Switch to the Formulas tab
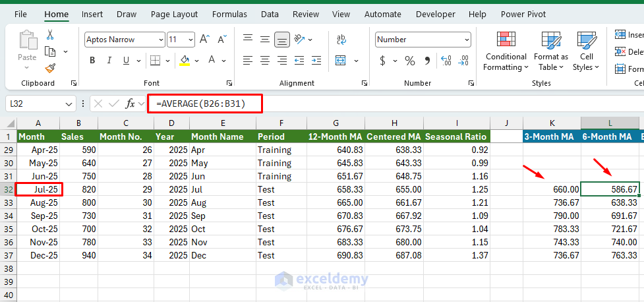Screen dimensions: 644x302 click(229, 15)
